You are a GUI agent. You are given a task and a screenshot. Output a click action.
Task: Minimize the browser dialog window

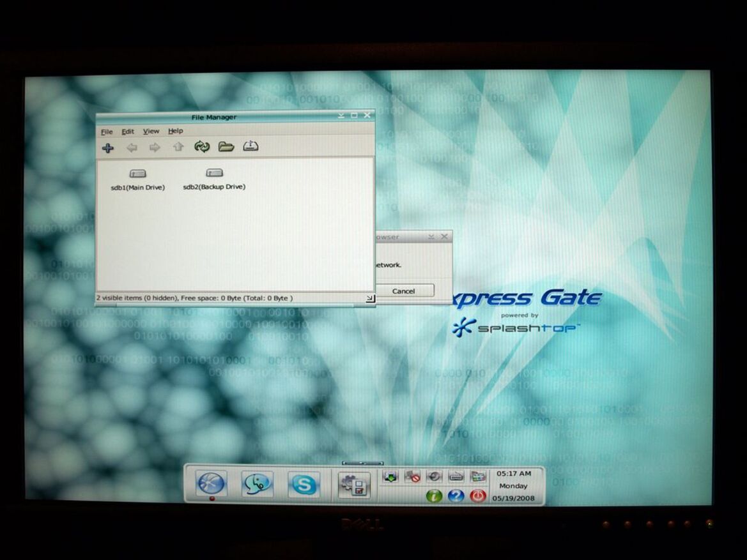pyautogui.click(x=431, y=237)
